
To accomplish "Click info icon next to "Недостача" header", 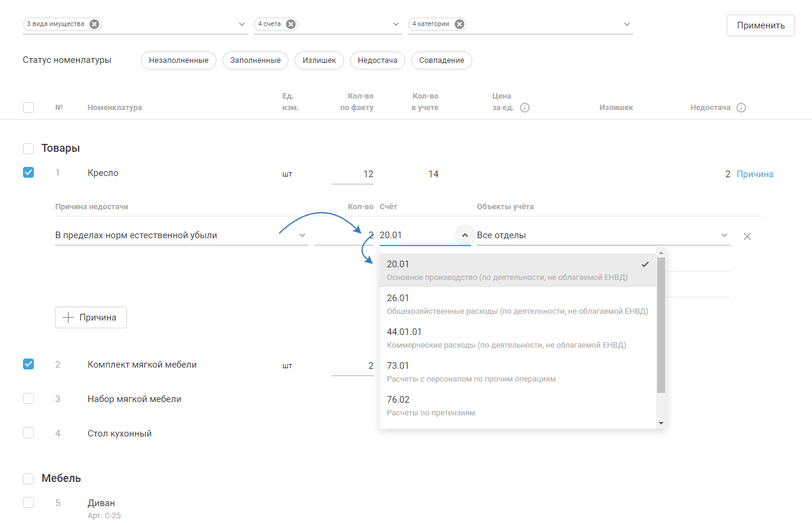I will 741,108.
